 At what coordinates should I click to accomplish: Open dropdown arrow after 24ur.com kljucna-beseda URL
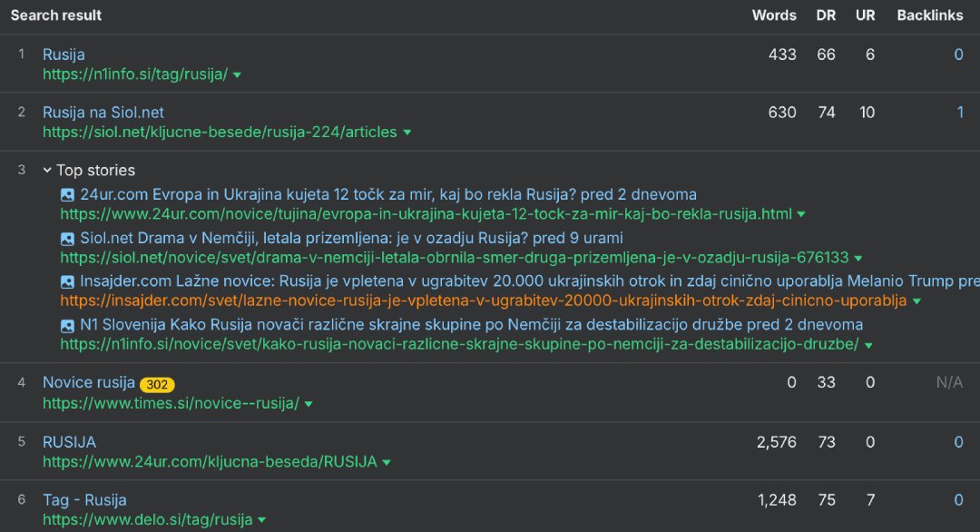point(387,463)
